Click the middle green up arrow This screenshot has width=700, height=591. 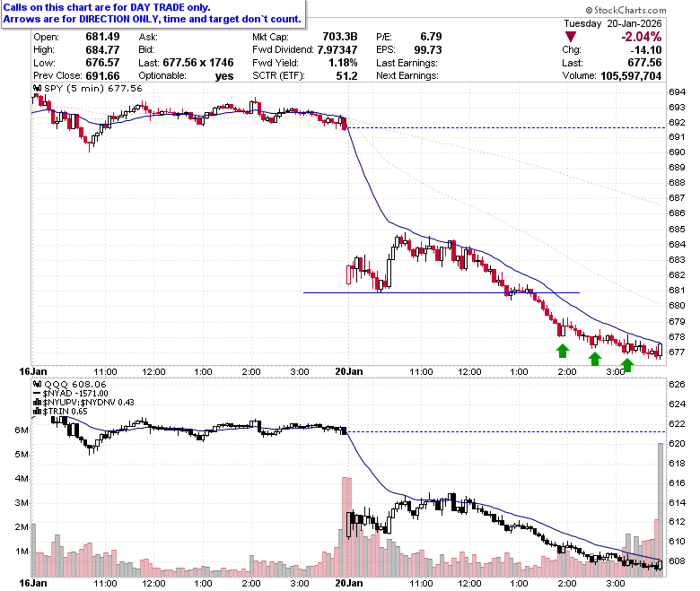pos(595,359)
